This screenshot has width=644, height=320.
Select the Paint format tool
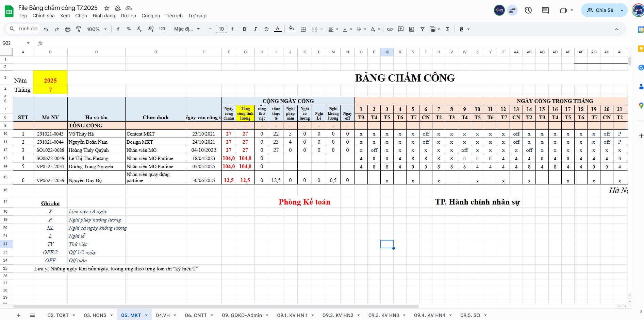78,29
